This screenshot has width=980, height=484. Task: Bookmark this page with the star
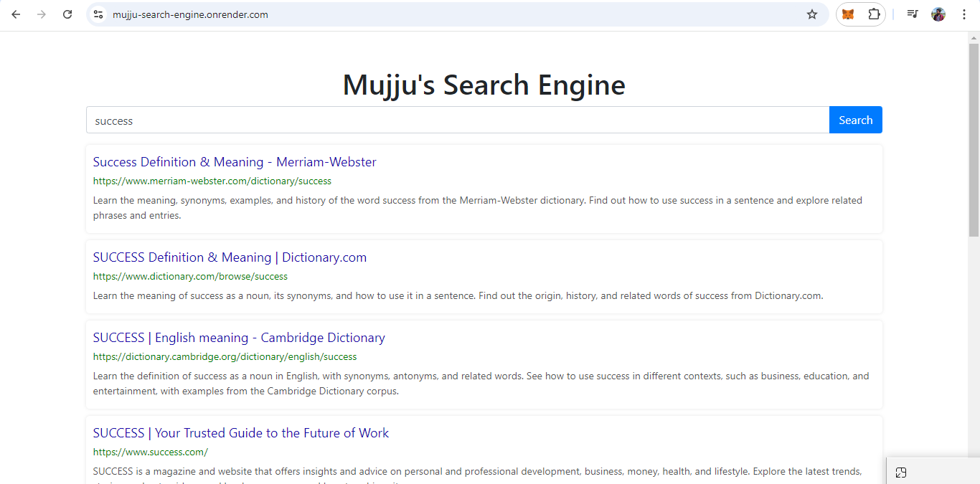coord(812,14)
